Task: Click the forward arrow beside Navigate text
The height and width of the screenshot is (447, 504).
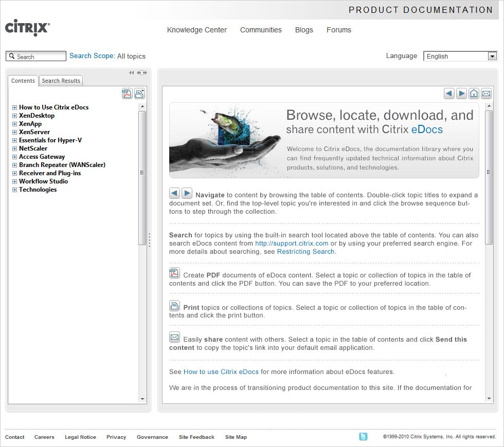Action: (187, 193)
